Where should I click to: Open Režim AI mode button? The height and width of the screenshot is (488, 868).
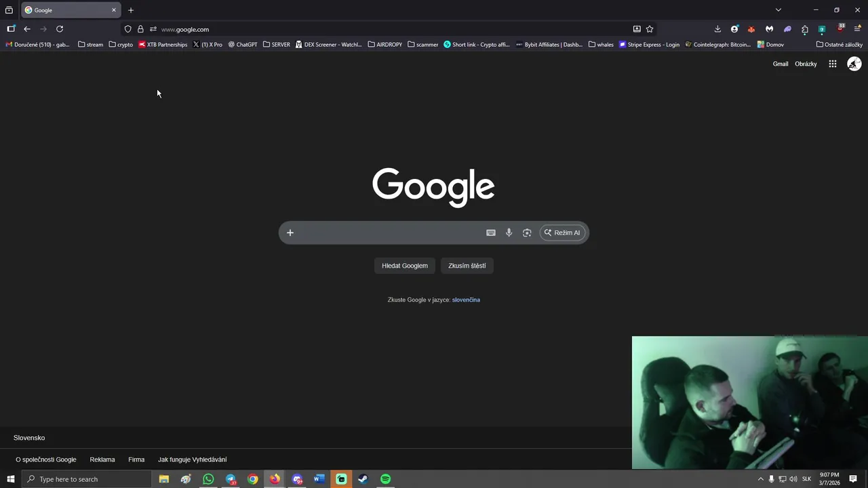[561, 232]
